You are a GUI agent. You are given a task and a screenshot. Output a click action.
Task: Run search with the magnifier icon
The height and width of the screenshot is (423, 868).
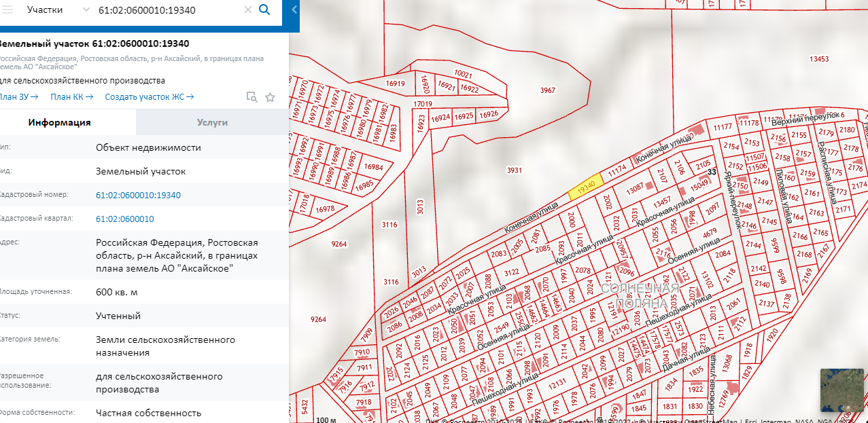265,10
